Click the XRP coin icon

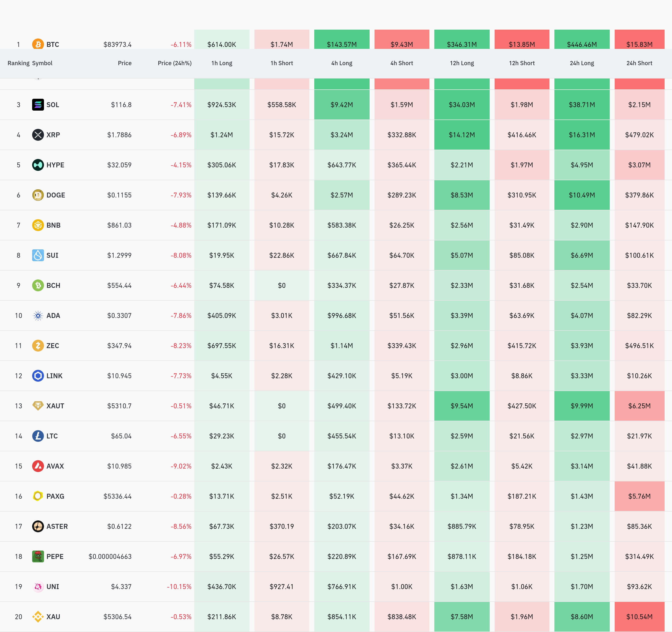(x=38, y=135)
